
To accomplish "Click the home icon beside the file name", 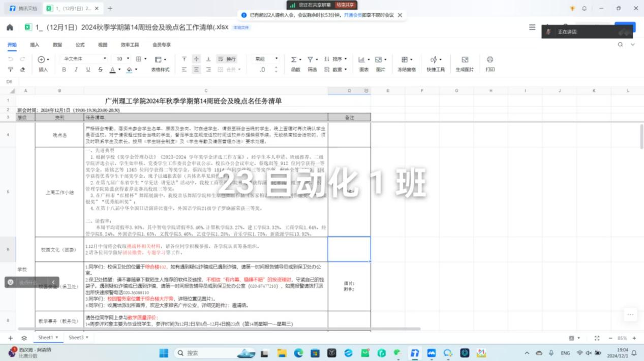I will 10,27.
